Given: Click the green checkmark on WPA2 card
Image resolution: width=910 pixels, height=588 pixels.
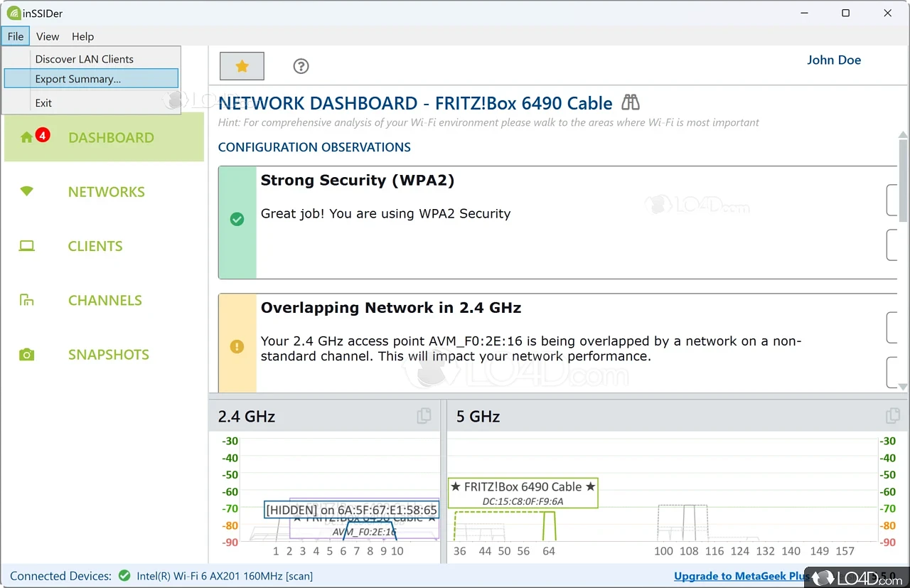Looking at the screenshot, I should click(x=237, y=220).
